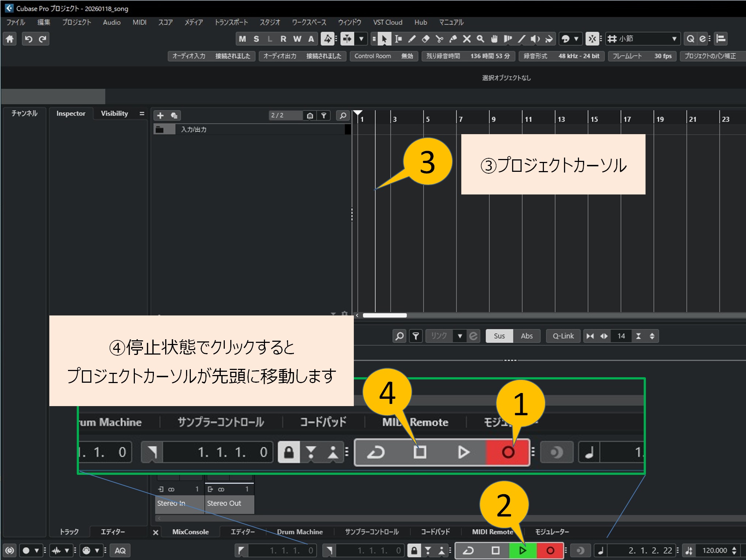
Task: Click the オーディオ入力 接続されました status button
Action: [211, 56]
